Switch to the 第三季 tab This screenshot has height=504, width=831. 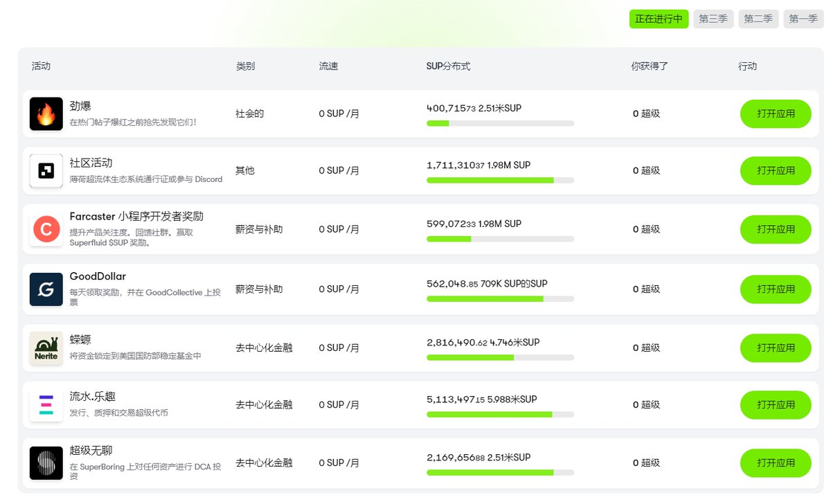pos(713,19)
